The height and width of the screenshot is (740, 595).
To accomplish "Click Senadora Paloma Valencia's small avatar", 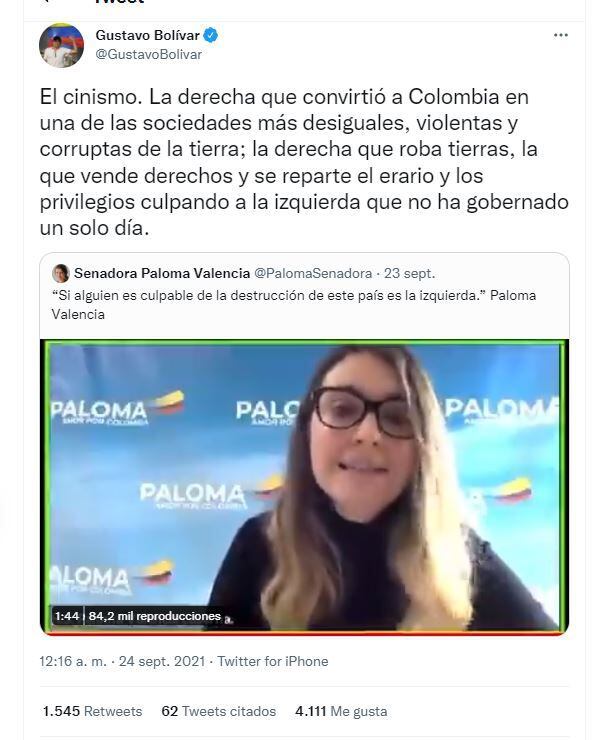I will pos(60,273).
